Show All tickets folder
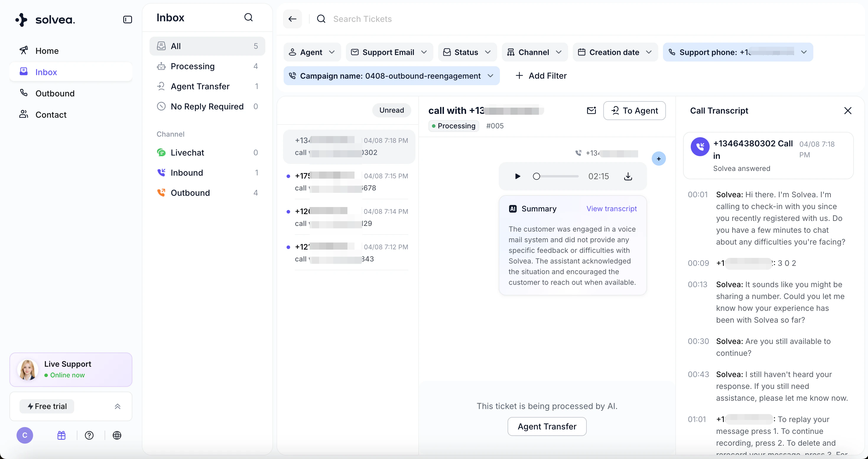 (x=207, y=46)
